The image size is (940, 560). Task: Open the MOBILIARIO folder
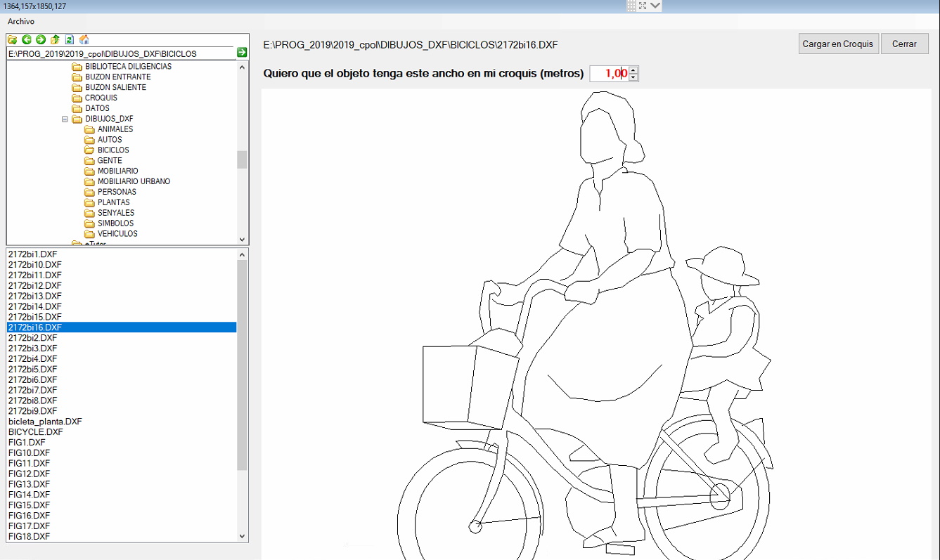click(x=118, y=171)
